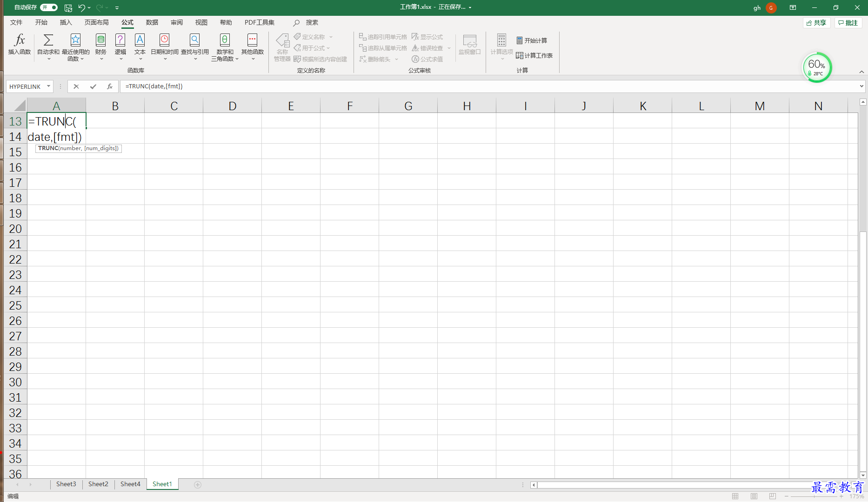Open the Logical functions category
The image size is (868, 502).
coord(120,46)
